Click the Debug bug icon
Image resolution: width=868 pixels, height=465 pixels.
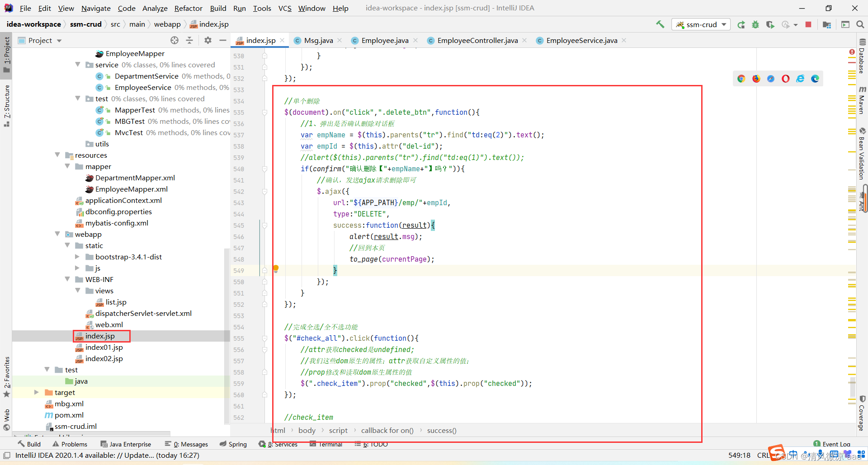coord(755,24)
